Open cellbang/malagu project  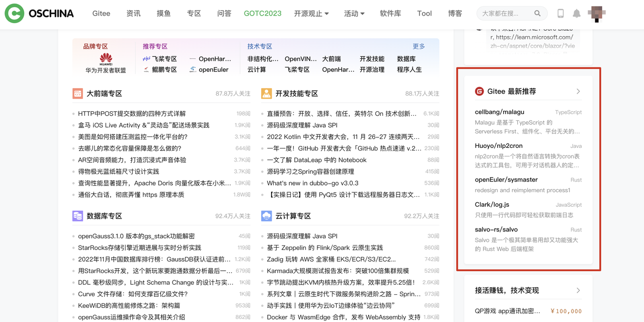pyautogui.click(x=500, y=112)
